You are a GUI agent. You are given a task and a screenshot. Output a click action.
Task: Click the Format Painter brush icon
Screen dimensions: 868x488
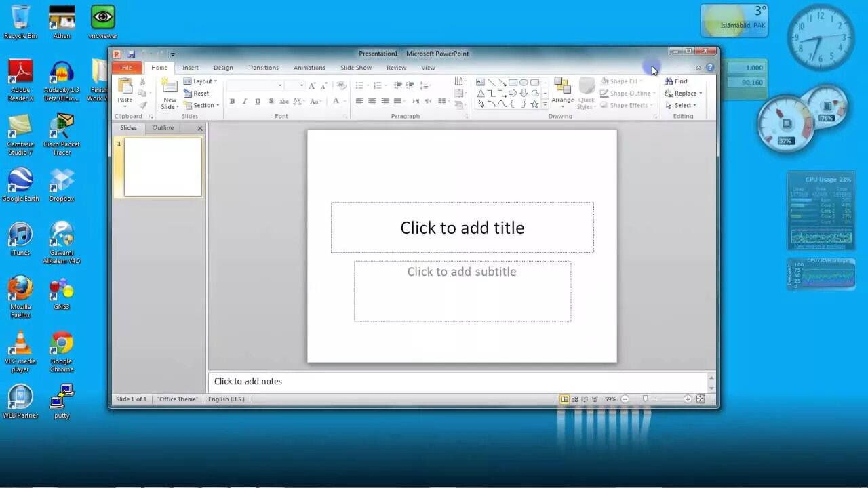(142, 105)
